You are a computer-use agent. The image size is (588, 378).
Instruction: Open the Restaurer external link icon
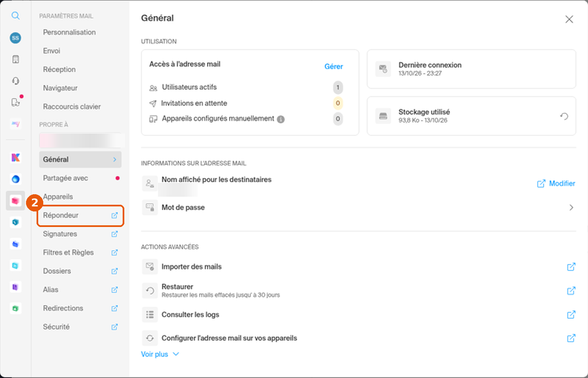571,291
